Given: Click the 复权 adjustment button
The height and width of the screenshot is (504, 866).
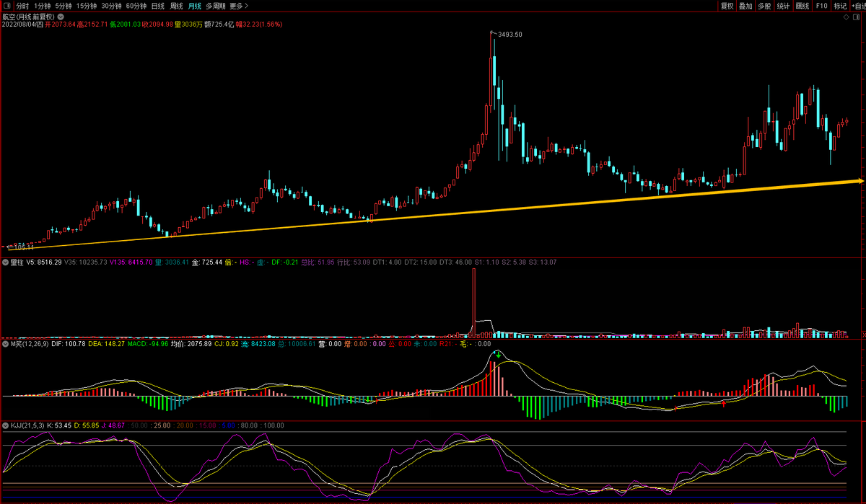Looking at the screenshot, I should (727, 6).
